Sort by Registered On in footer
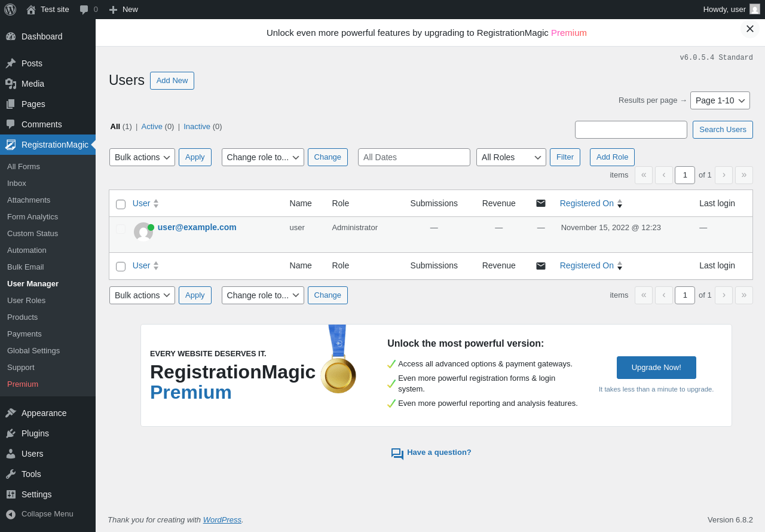 (x=591, y=265)
